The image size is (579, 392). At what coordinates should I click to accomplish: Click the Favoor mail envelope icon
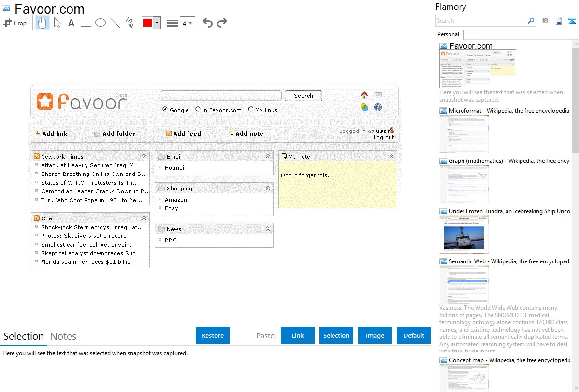[x=378, y=95]
